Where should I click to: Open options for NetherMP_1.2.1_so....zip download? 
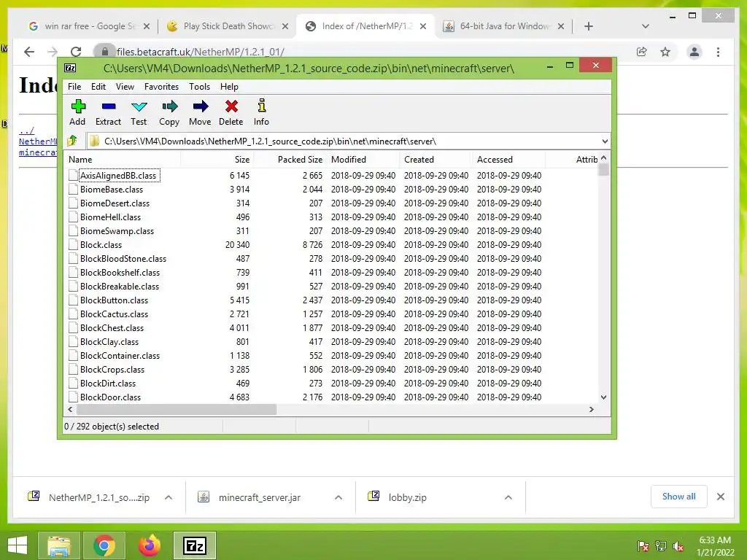[x=169, y=497]
